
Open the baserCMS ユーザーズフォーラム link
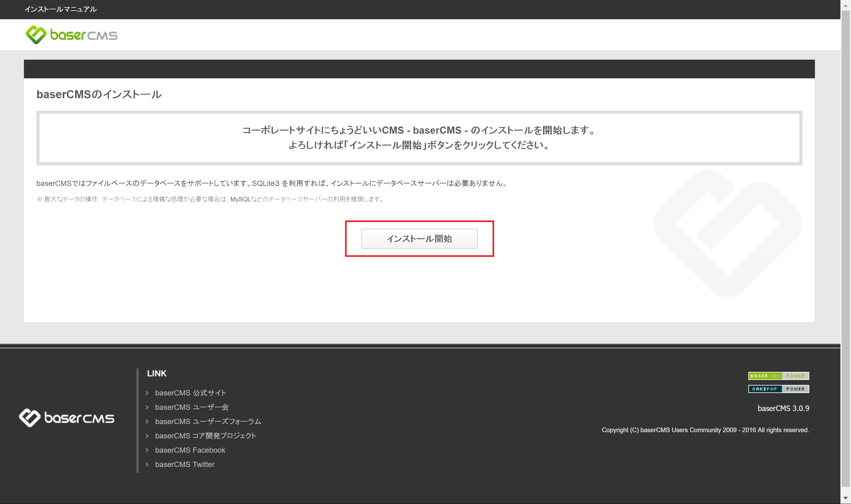click(208, 422)
